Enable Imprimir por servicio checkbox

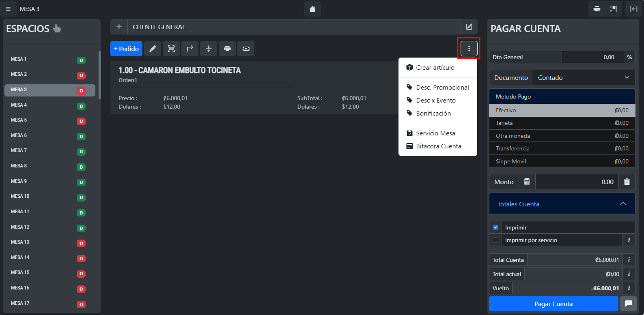click(x=495, y=240)
